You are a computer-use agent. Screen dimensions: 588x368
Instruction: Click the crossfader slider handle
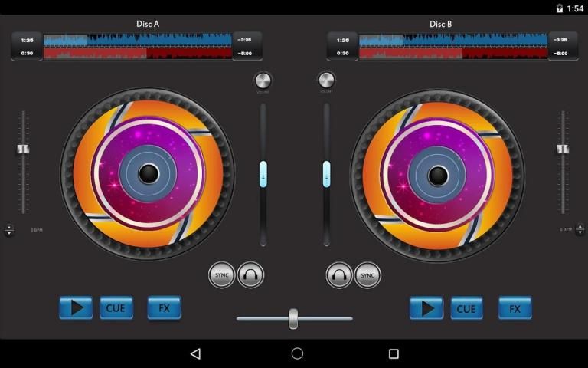coord(293,318)
